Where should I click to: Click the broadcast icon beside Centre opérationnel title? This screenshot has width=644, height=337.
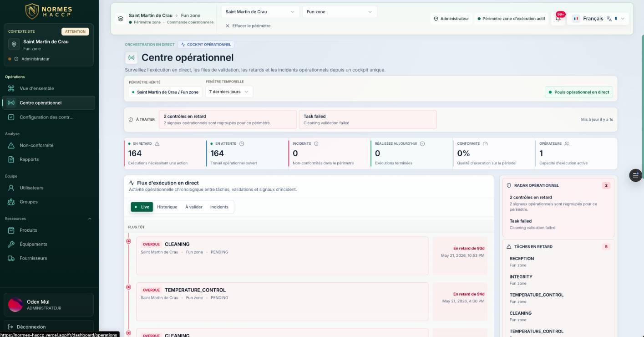(132, 57)
